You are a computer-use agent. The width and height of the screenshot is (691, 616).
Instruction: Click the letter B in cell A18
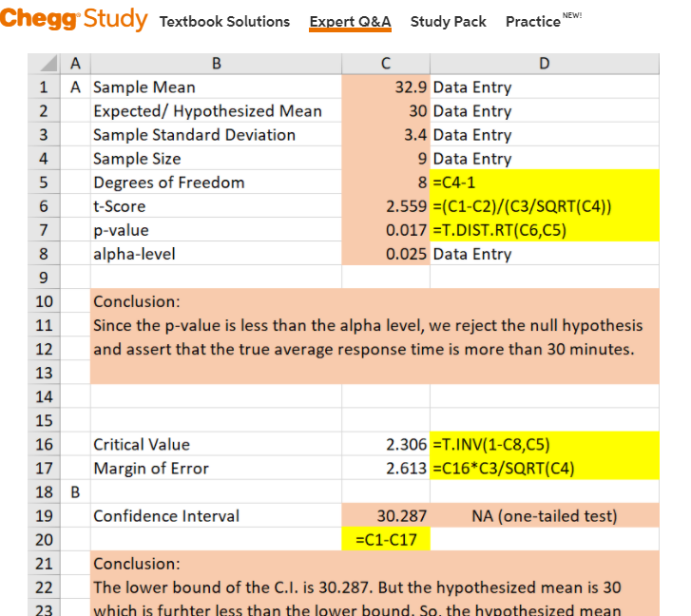pos(75,491)
